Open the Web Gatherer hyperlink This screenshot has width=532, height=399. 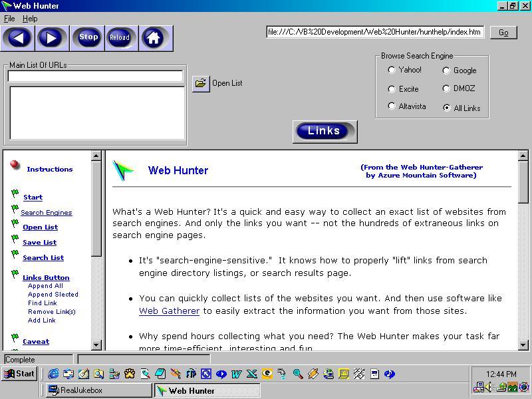pos(169,311)
